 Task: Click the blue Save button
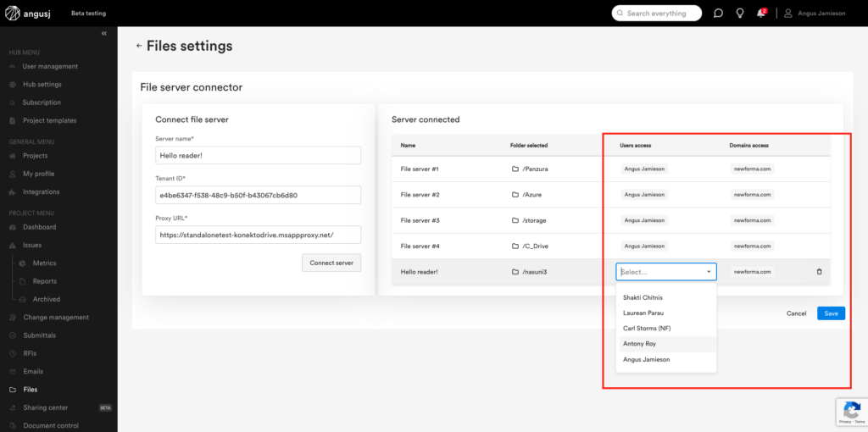[x=831, y=313]
